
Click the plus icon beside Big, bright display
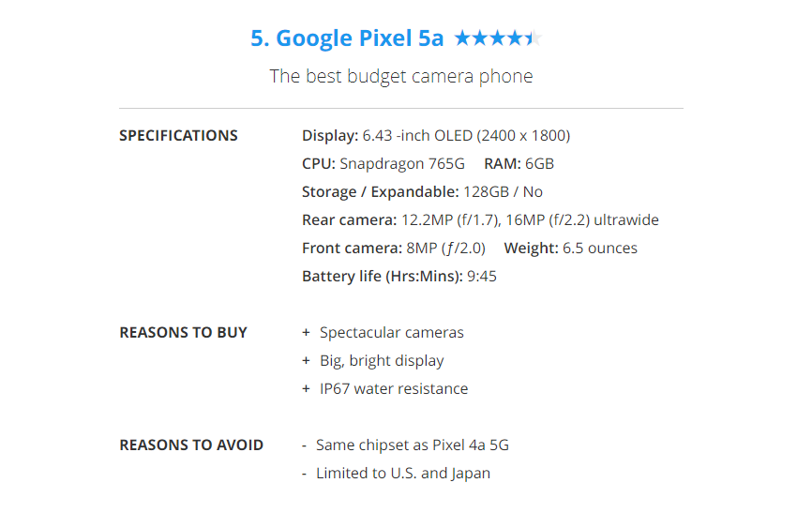(306, 361)
